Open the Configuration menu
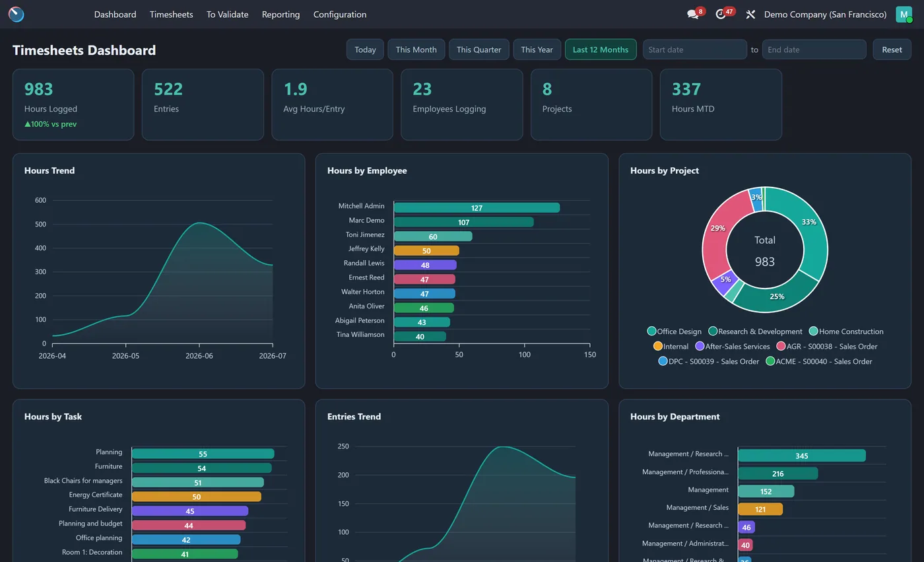 click(340, 15)
